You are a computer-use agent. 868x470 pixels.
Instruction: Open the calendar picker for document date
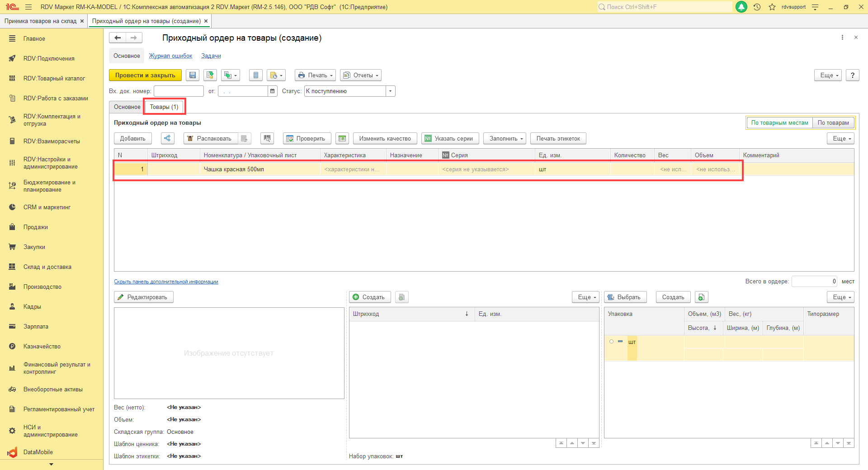pos(272,91)
